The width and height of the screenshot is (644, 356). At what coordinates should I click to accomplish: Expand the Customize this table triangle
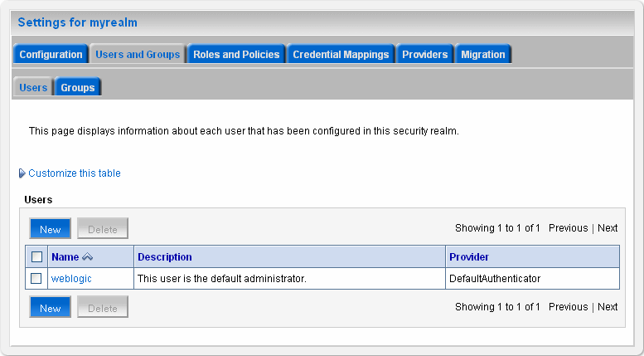22,173
